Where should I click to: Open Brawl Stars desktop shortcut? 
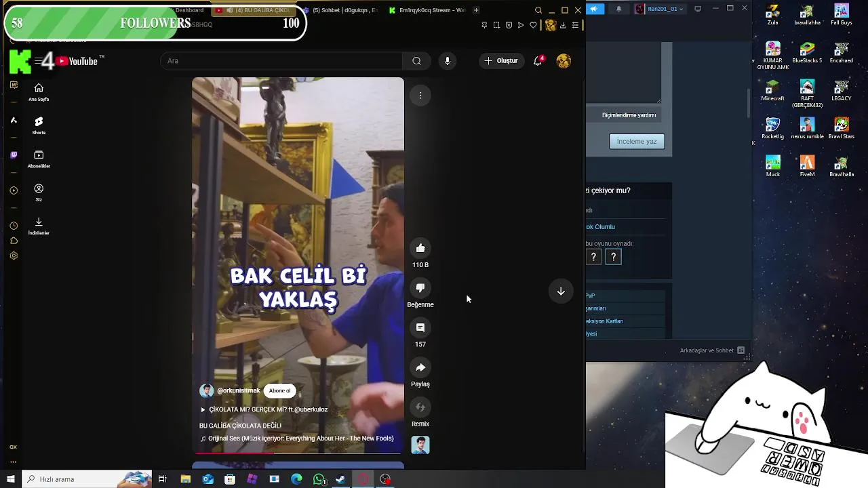[x=842, y=128]
